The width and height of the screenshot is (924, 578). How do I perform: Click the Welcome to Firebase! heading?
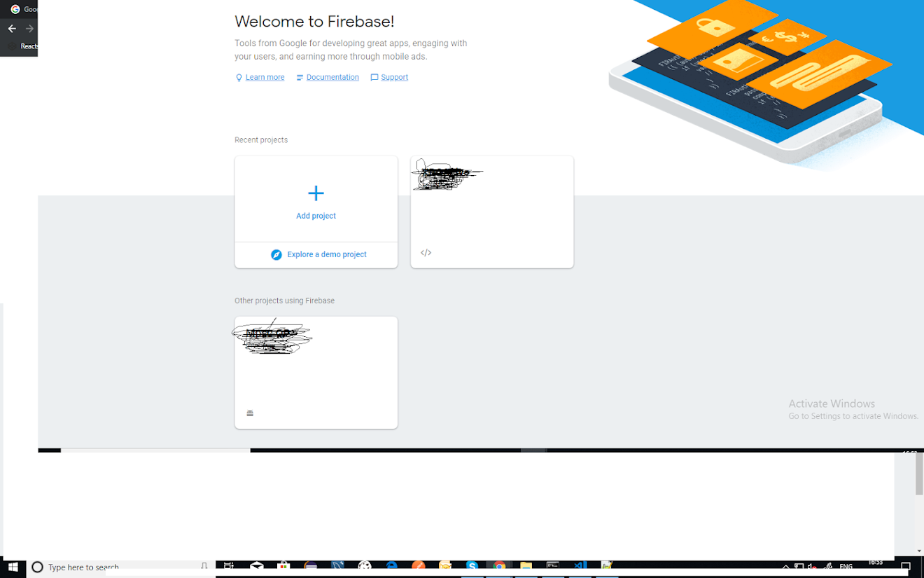(314, 21)
